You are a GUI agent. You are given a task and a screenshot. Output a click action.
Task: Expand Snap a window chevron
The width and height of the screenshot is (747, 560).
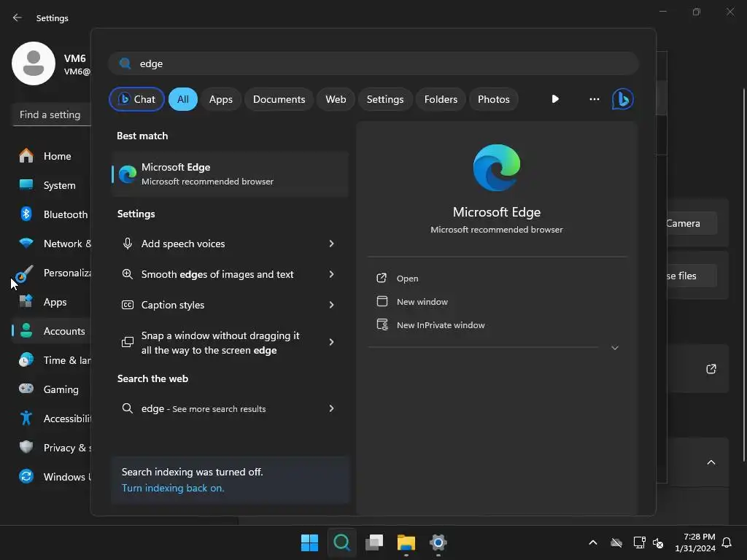[332, 342]
